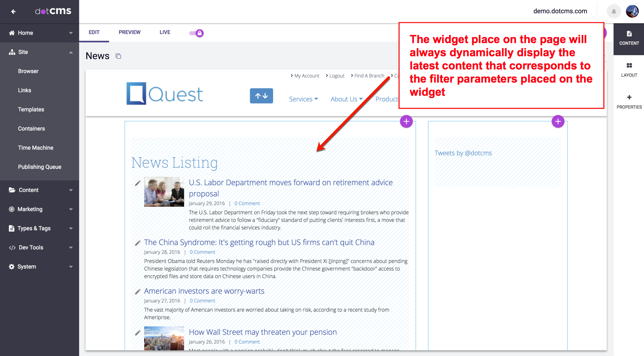Click the back arrow beside dotCMS logo

pos(13,12)
